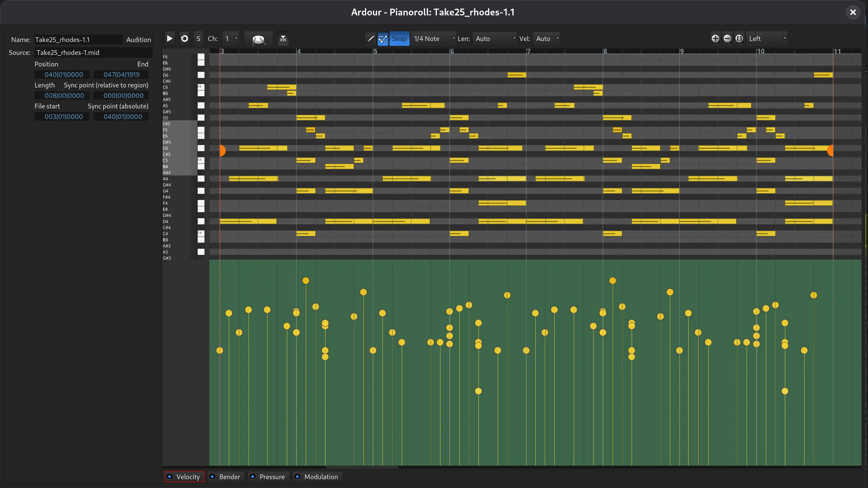Expand the Left zoom focus dropdown

click(x=767, y=39)
